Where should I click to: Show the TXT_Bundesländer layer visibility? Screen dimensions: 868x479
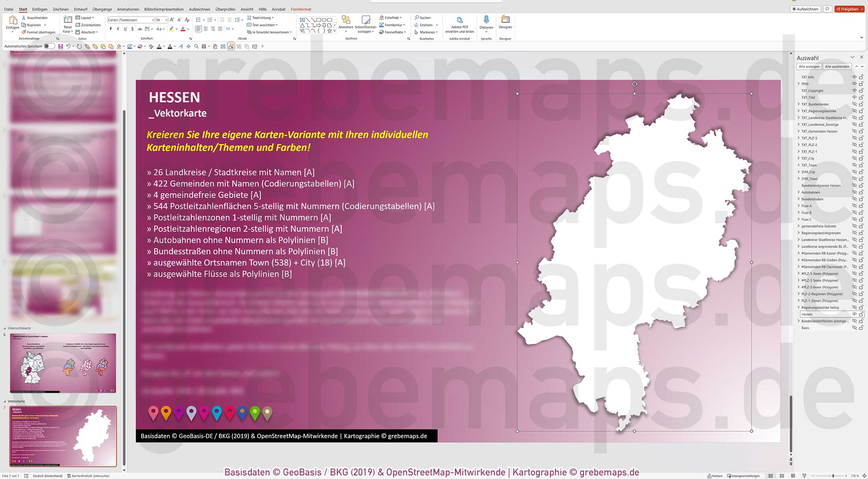click(855, 104)
